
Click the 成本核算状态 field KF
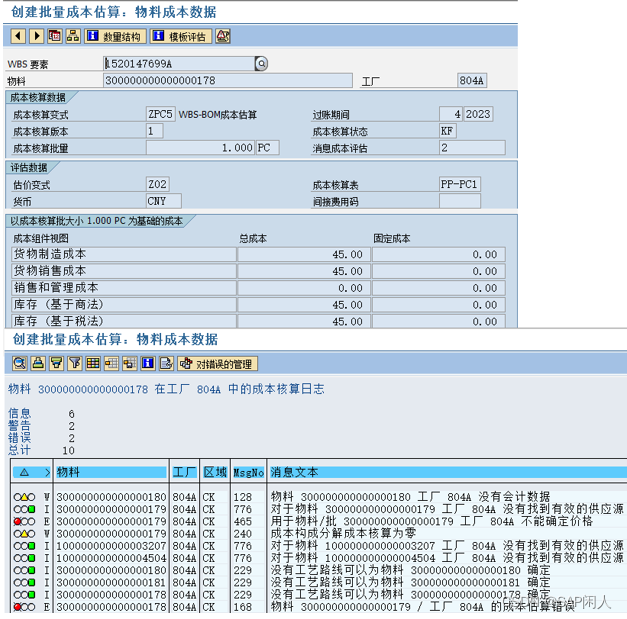[x=448, y=131]
